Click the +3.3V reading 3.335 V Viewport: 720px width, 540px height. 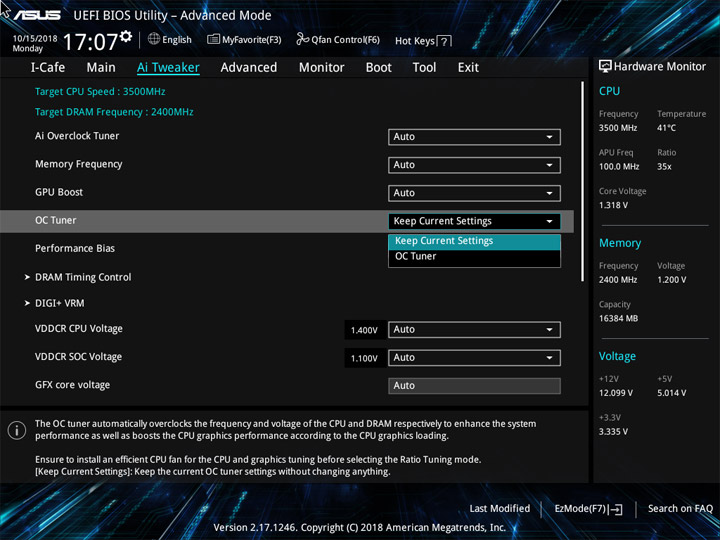coord(613,432)
